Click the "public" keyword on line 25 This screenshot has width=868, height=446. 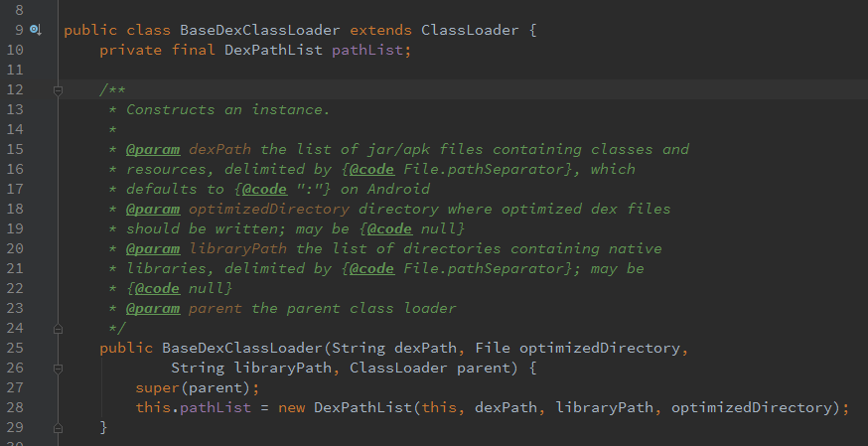coord(126,349)
